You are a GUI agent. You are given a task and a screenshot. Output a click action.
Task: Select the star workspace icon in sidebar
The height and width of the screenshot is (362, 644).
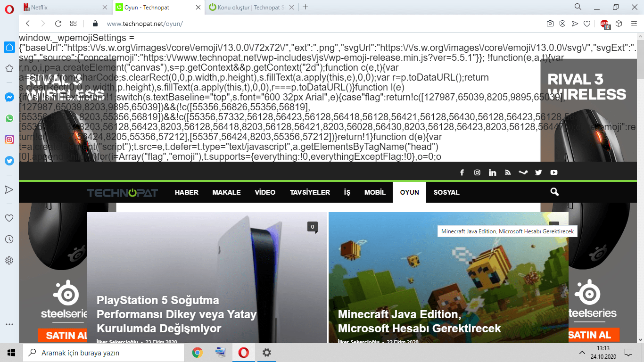tap(9, 68)
